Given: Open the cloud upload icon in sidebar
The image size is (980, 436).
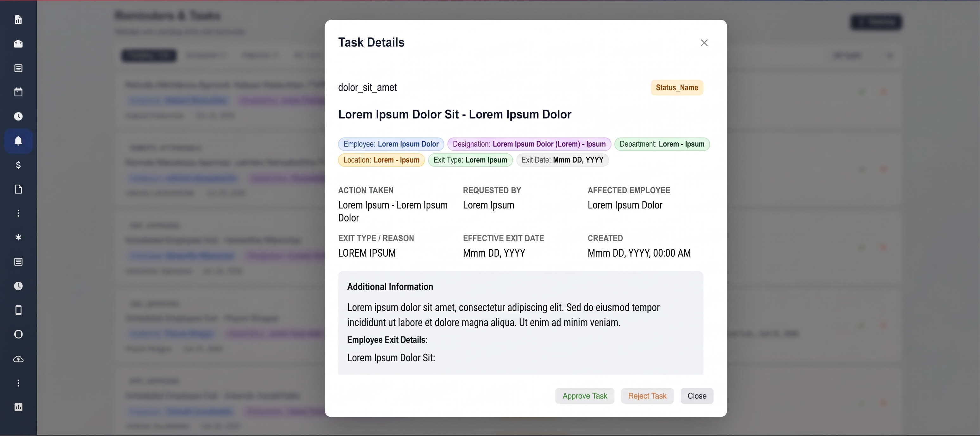Looking at the screenshot, I should (18, 359).
